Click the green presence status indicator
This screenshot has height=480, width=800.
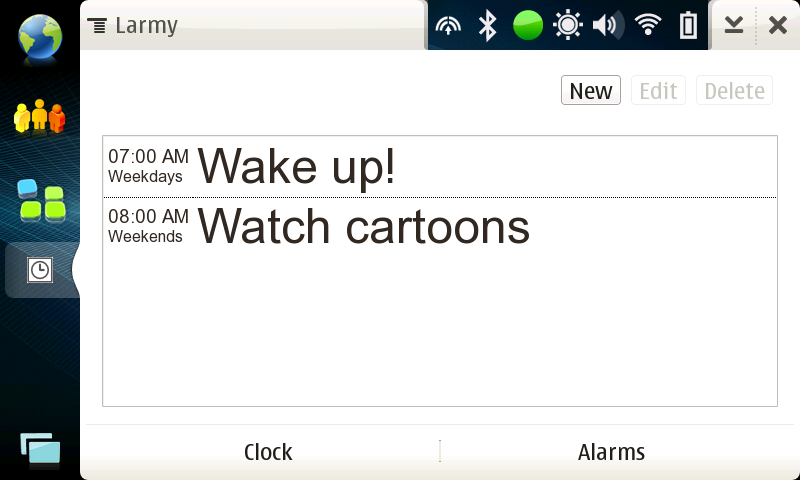(528, 25)
